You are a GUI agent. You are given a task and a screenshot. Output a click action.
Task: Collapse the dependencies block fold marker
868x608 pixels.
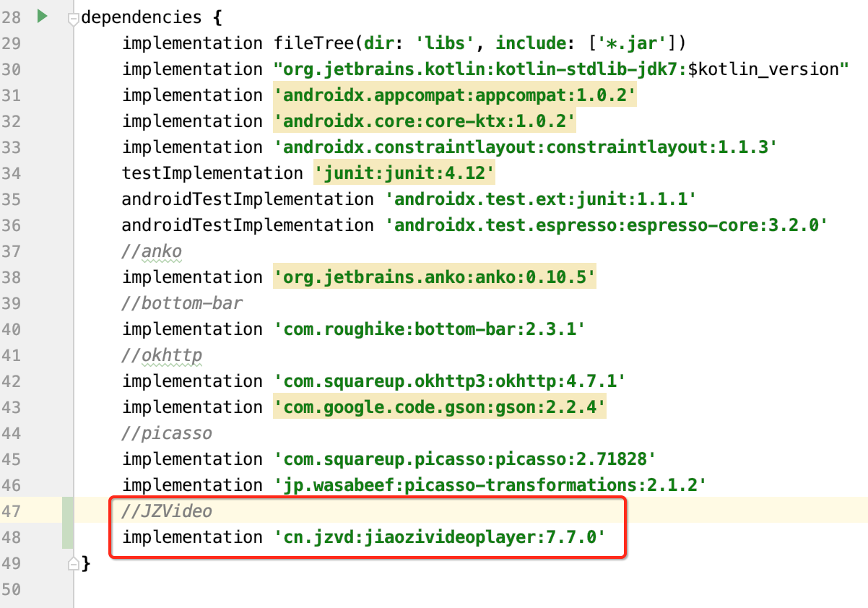pyautogui.click(x=72, y=19)
